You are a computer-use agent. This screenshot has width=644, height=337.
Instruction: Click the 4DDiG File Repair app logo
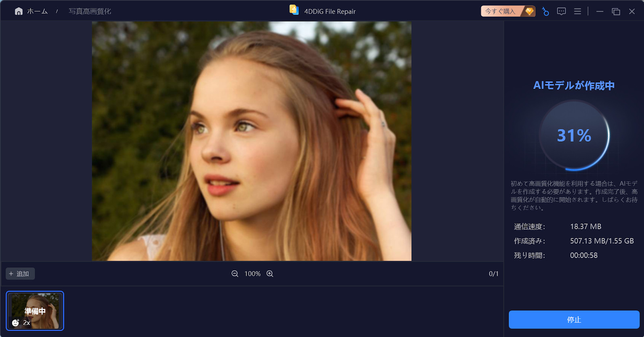point(294,10)
